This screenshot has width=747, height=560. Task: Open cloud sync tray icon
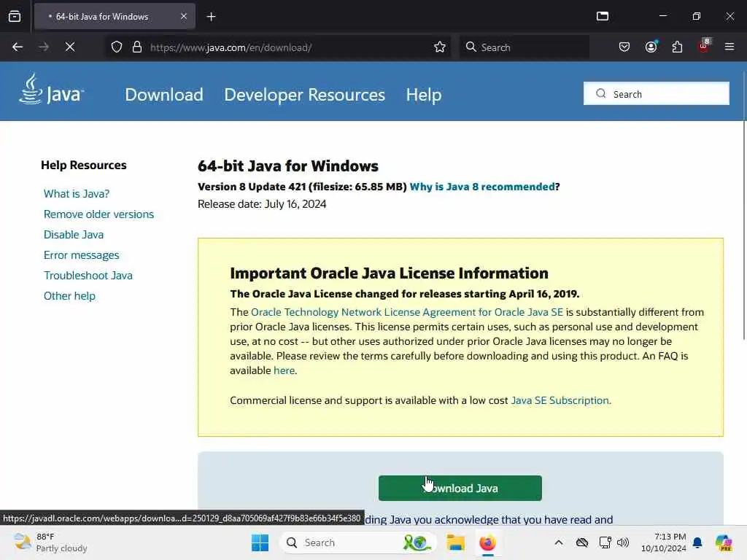click(581, 542)
